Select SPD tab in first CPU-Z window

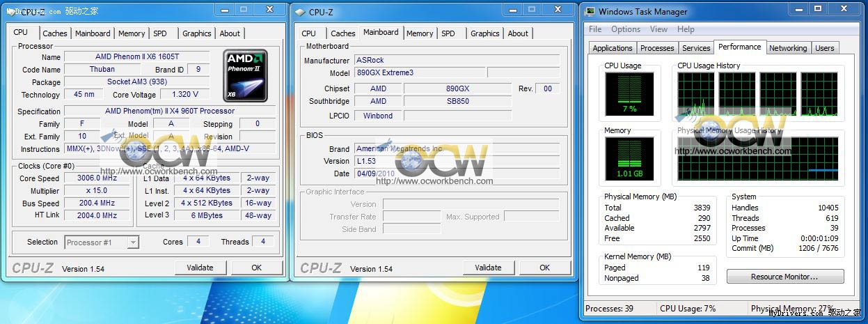(x=160, y=33)
